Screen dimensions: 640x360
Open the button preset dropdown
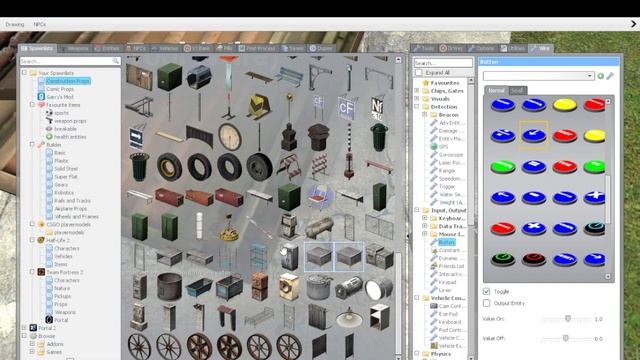click(x=538, y=76)
